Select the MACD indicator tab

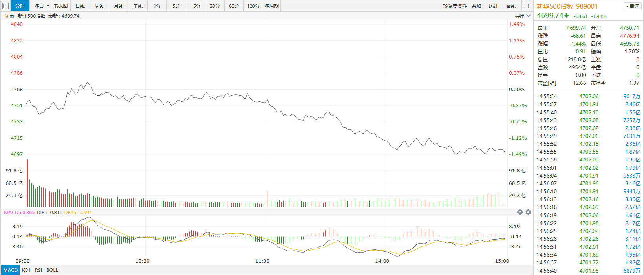[11, 270]
